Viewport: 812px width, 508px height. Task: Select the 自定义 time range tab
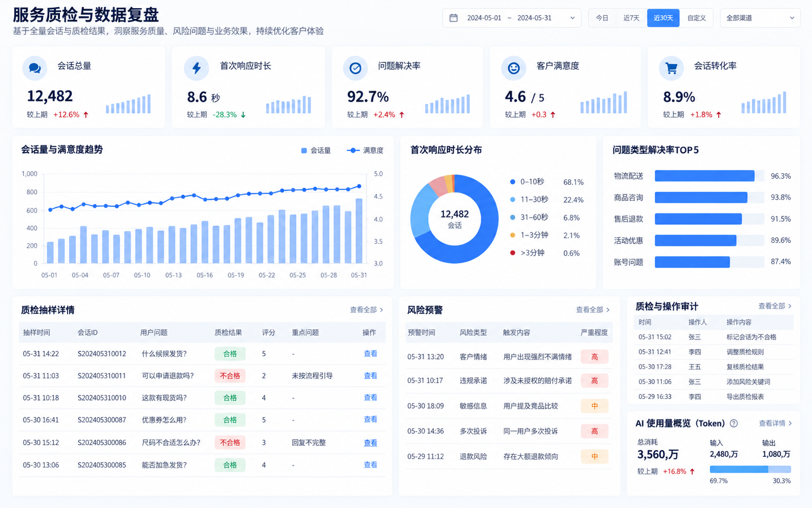click(x=696, y=18)
